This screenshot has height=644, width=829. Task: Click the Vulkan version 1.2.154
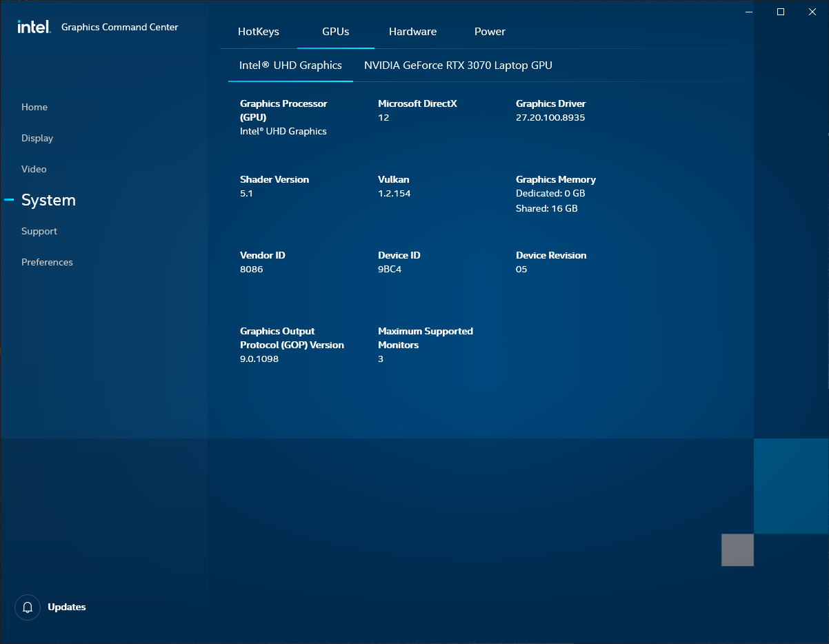point(394,194)
